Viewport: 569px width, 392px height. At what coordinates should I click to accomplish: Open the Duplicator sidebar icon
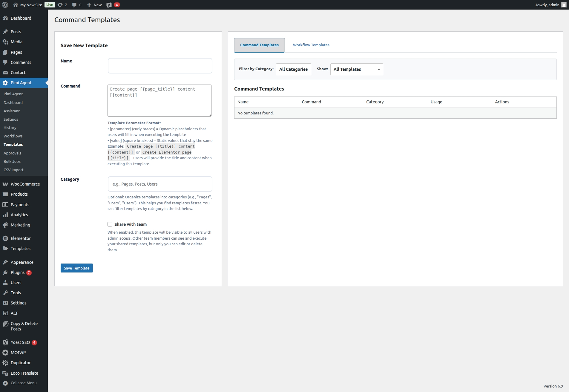click(5, 363)
